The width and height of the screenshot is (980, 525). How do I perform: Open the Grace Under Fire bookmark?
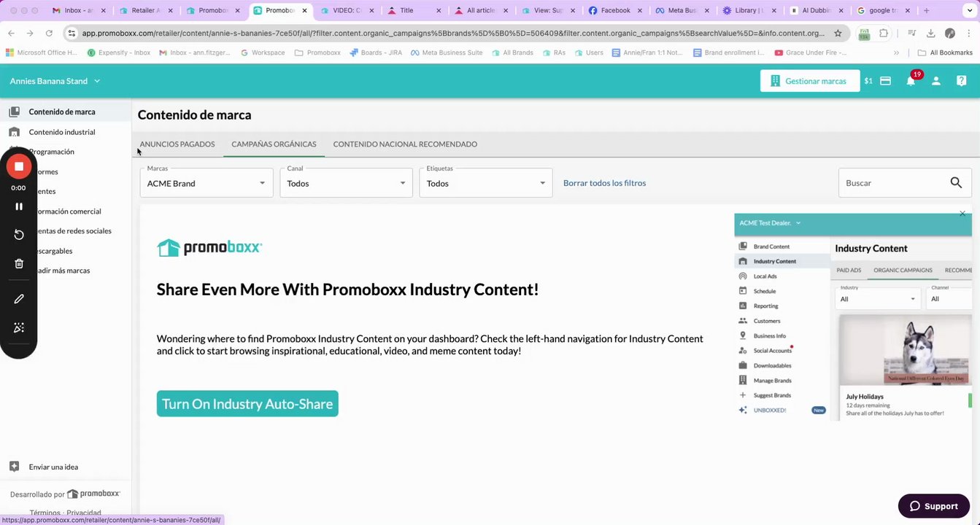(811, 52)
